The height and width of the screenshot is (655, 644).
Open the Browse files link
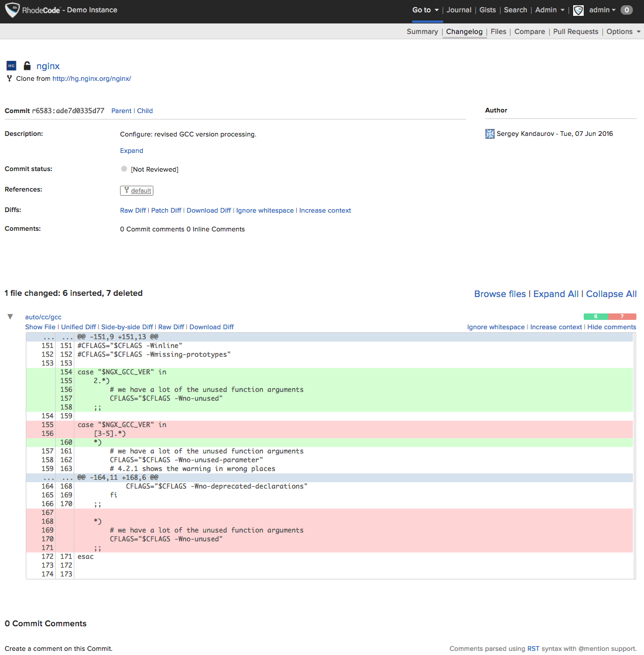[499, 294]
